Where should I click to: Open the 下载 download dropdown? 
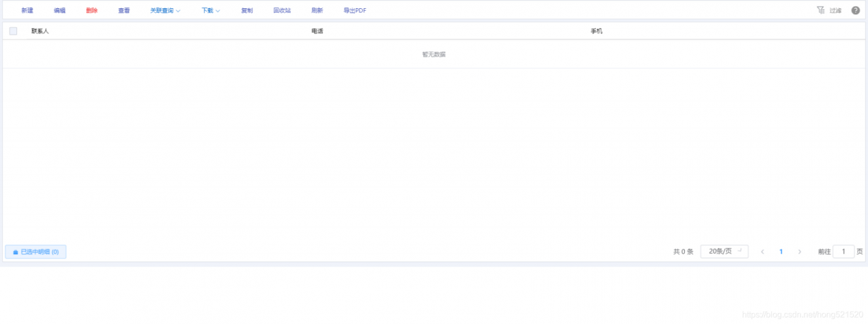(211, 11)
